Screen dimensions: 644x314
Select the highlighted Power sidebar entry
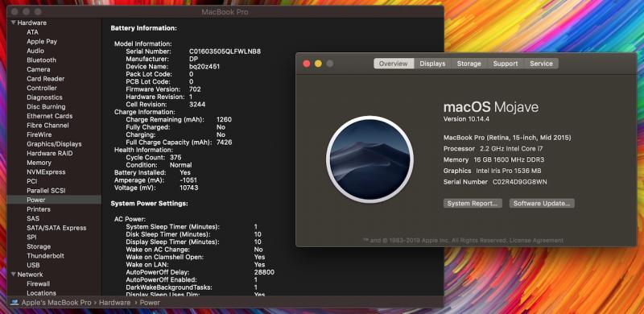tap(54, 200)
